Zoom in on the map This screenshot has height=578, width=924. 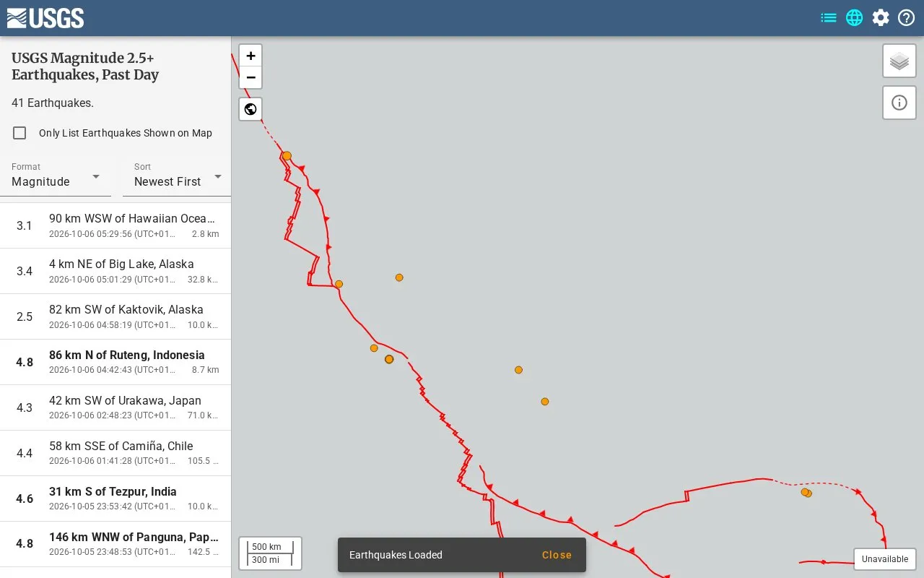click(x=250, y=56)
